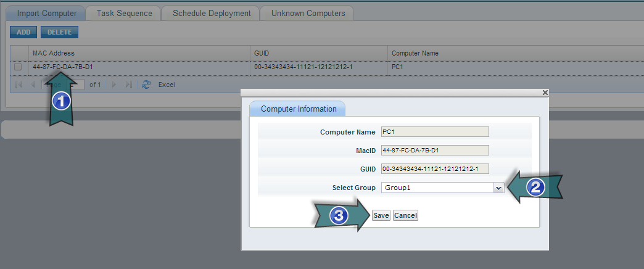Select the Import Computer tab

click(46, 13)
